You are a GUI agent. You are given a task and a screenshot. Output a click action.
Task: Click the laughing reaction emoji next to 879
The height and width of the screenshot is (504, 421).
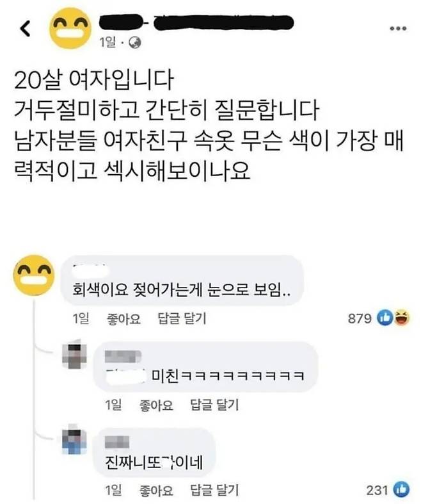pos(401,318)
